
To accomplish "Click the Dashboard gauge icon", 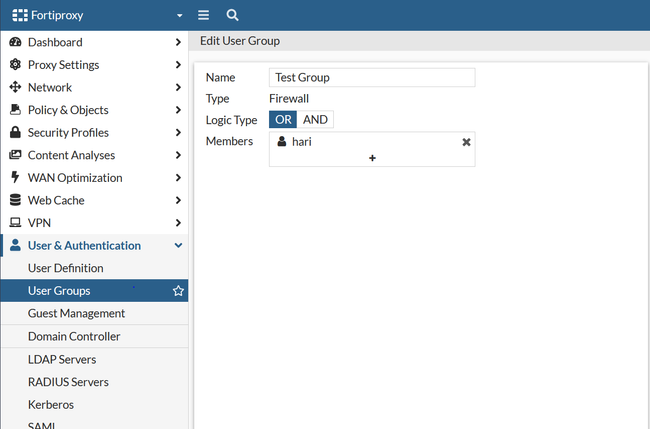I will pyautogui.click(x=15, y=42).
